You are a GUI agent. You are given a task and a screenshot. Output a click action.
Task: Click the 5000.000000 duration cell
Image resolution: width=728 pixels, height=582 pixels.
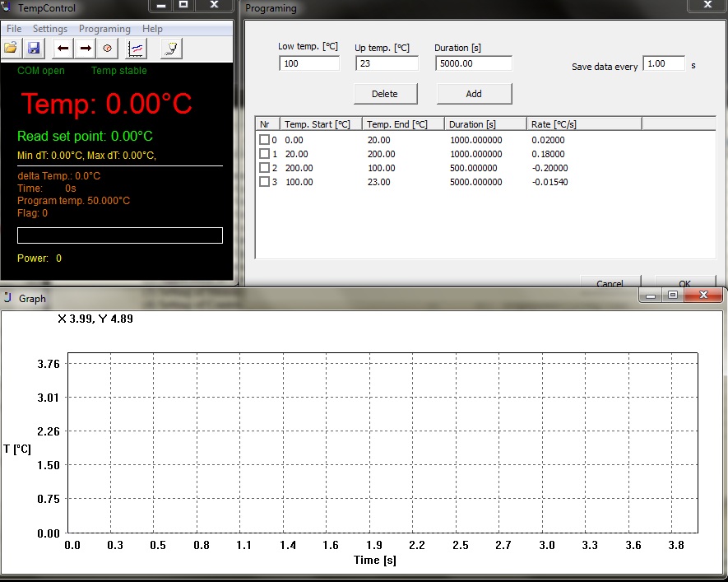coord(476,182)
